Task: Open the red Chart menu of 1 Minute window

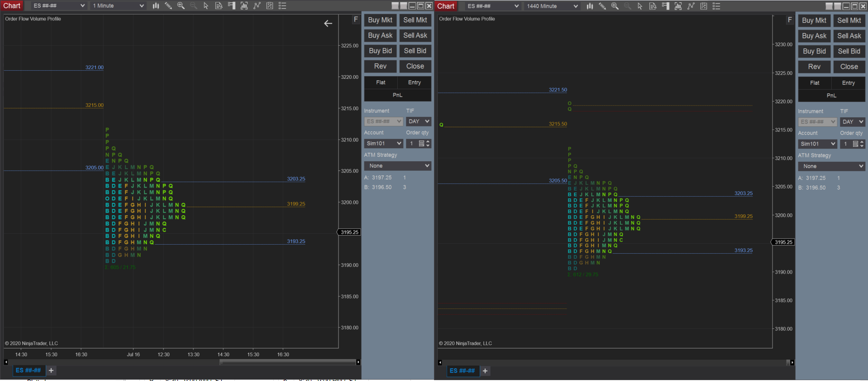Action: click(12, 6)
